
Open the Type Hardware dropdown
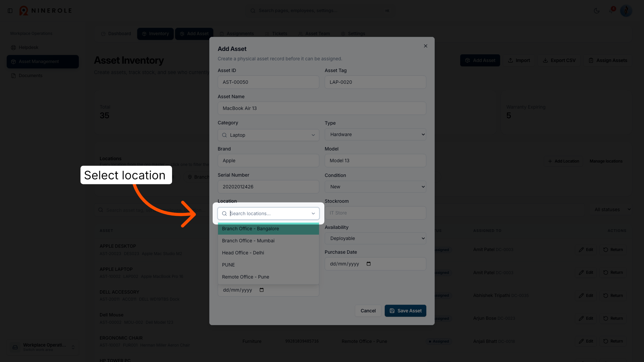pos(375,134)
